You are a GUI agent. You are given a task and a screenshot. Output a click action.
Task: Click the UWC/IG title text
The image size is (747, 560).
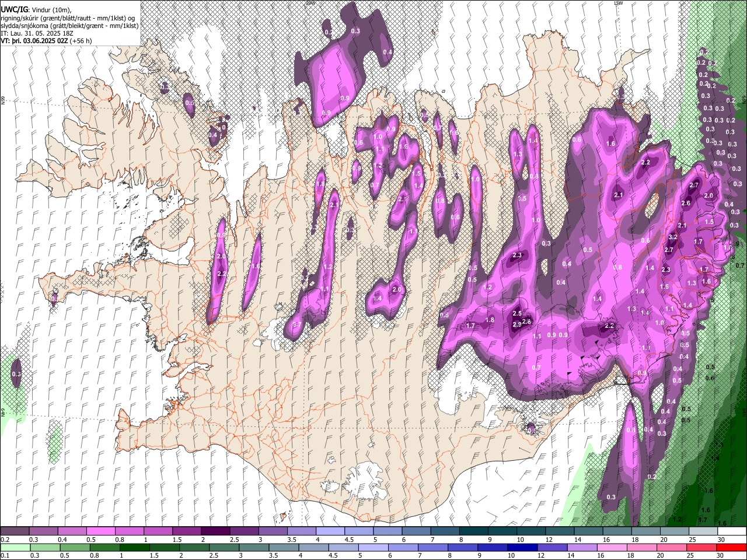pyautogui.click(x=13, y=10)
